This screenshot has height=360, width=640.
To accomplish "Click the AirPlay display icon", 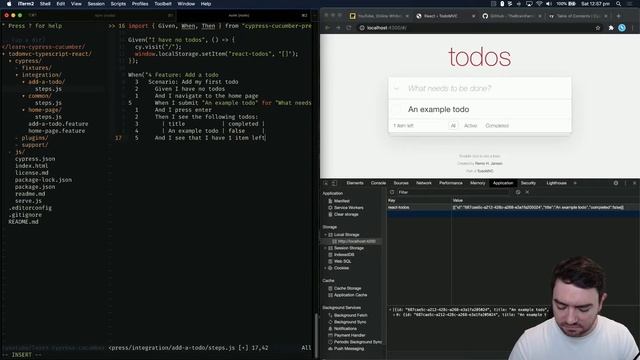I will click(x=529, y=4).
